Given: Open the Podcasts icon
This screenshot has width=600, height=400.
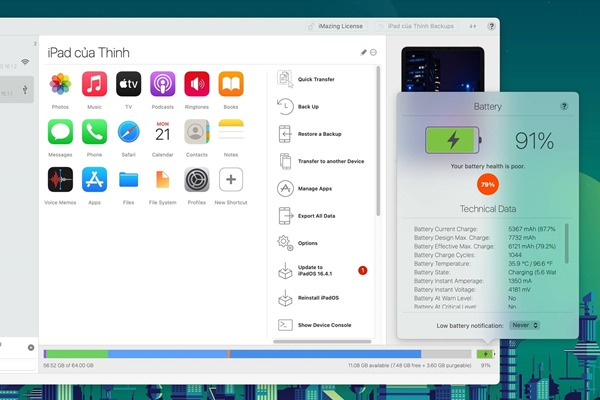Looking at the screenshot, I should [x=163, y=84].
